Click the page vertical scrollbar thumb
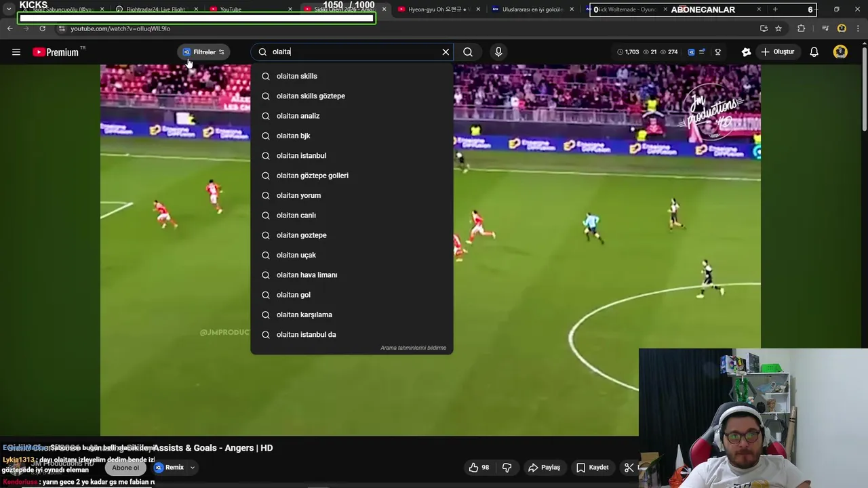The image size is (868, 488). (865, 88)
